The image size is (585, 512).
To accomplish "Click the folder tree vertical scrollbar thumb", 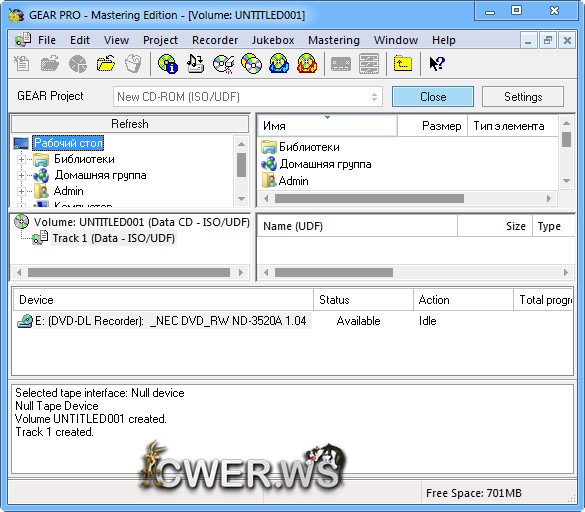I will point(241,165).
